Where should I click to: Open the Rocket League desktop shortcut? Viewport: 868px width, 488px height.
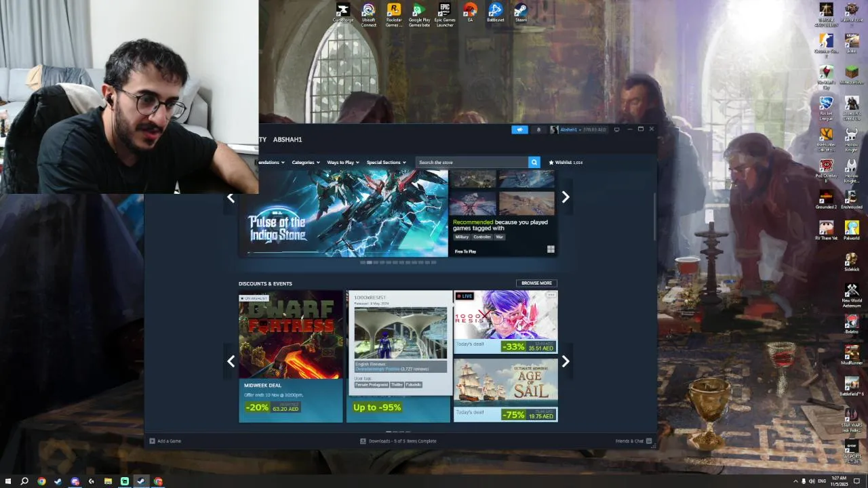coord(826,108)
